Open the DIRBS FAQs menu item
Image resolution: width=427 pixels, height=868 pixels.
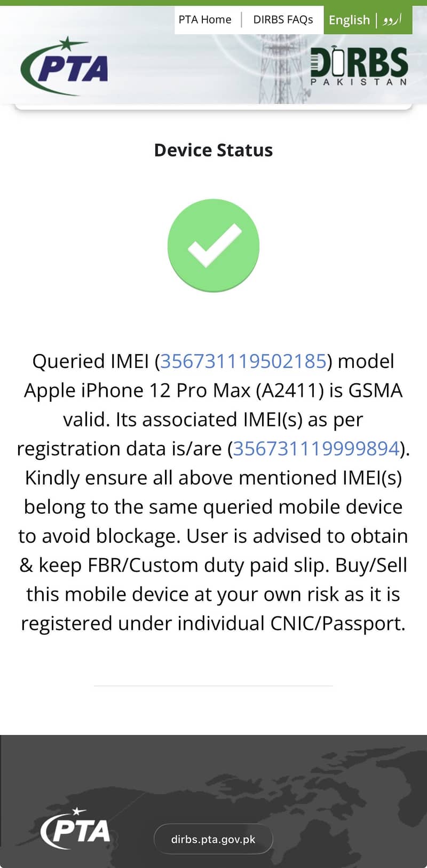pyautogui.click(x=283, y=20)
